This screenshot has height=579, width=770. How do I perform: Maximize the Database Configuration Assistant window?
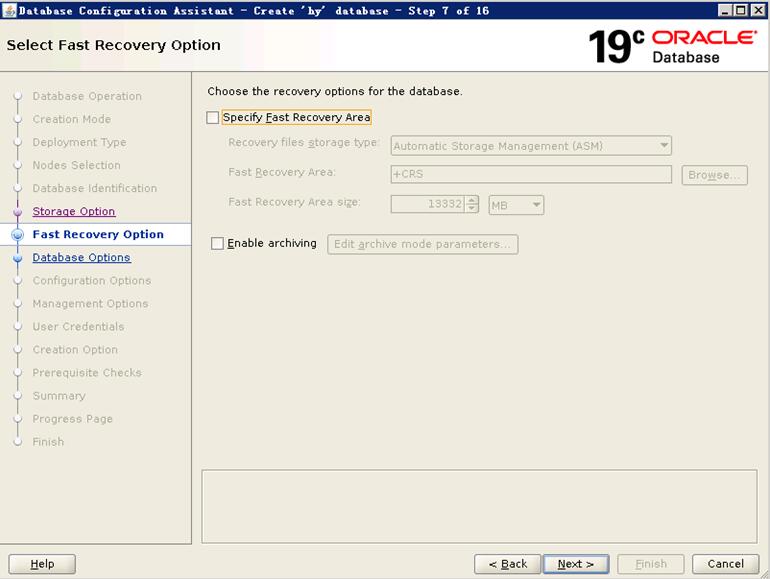(741, 10)
